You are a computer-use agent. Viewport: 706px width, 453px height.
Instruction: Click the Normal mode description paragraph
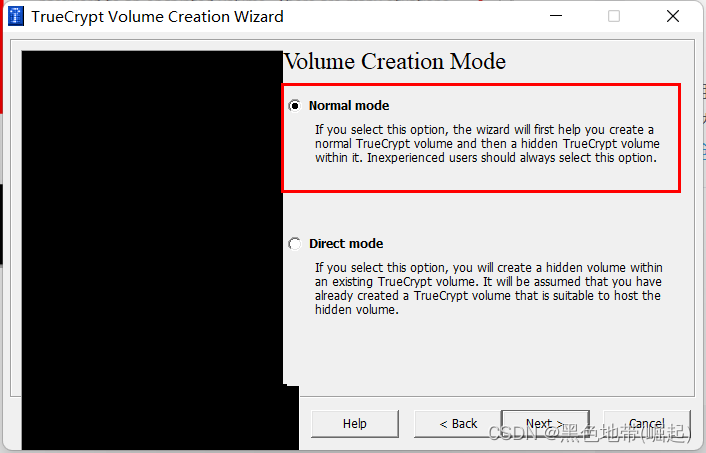[487, 144]
